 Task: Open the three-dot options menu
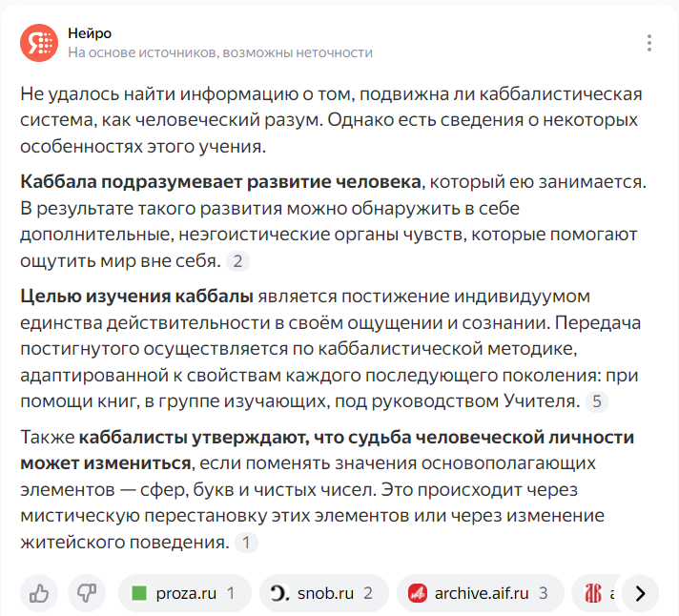[x=648, y=43]
